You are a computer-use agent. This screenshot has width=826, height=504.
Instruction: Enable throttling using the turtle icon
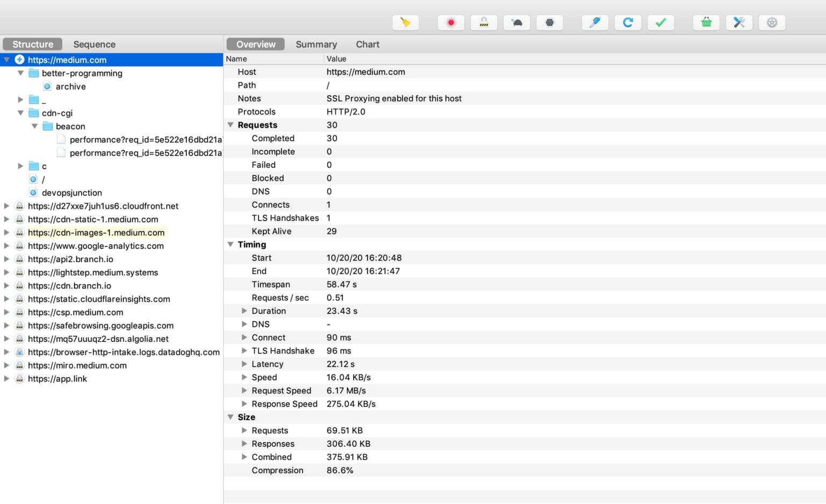[516, 23]
